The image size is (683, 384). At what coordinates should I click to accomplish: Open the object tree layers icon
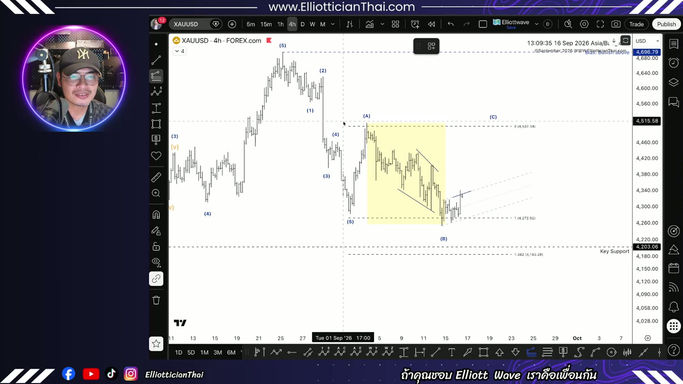pyautogui.click(x=673, y=82)
